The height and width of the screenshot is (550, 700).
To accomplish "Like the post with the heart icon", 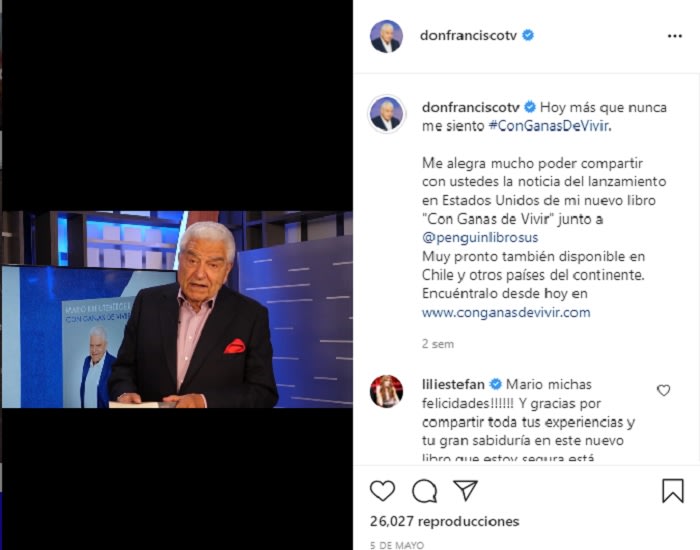I will (383, 491).
